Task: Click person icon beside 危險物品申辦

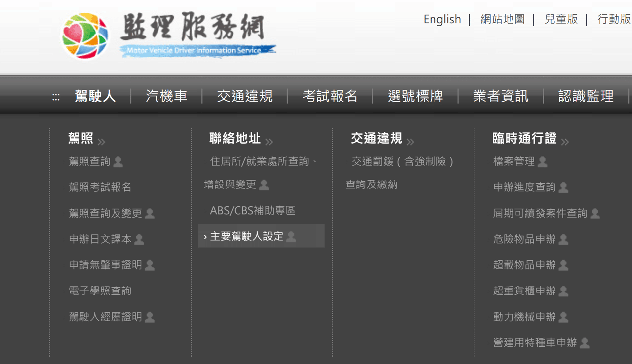Action: click(563, 239)
